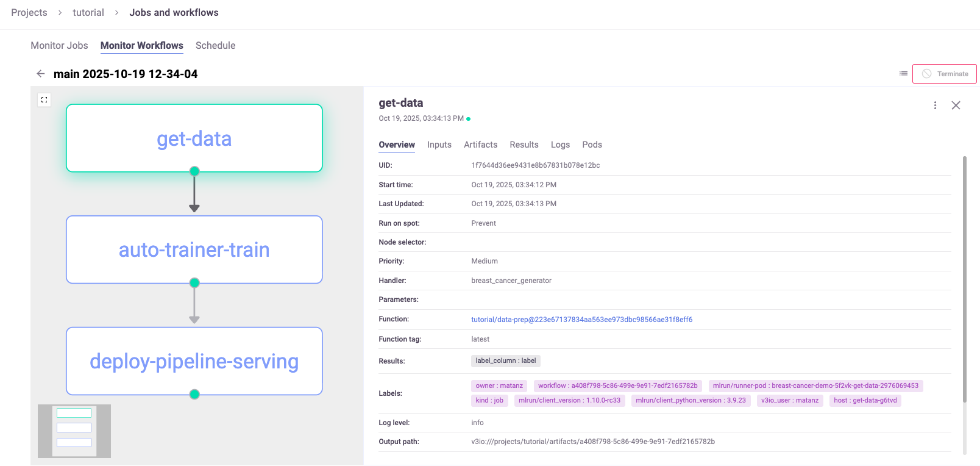Click the host : get-data-g6tvd label chip
This screenshot has width=980, height=466.
865,401
